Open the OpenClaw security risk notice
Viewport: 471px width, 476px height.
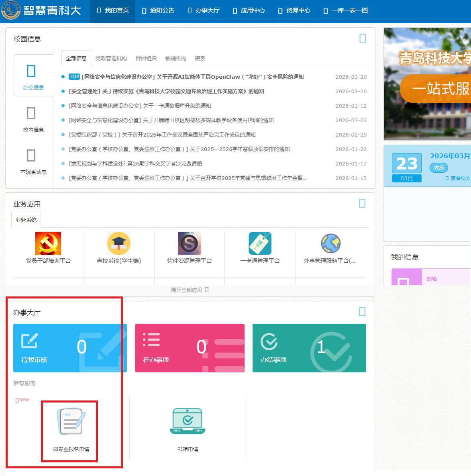coord(192,77)
